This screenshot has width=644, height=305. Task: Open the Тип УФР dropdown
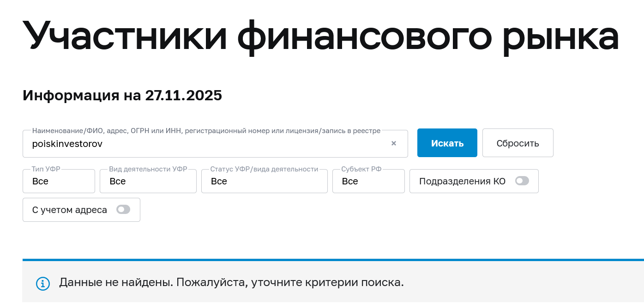point(59,181)
